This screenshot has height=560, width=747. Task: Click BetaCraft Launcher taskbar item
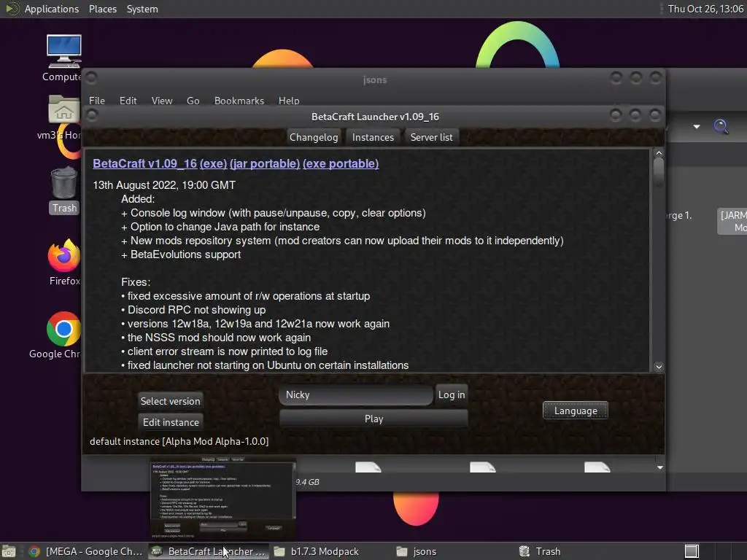209,551
